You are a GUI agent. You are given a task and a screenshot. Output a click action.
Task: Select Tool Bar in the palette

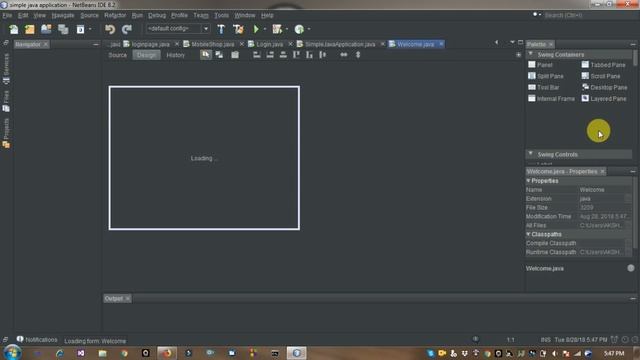[x=544, y=87]
